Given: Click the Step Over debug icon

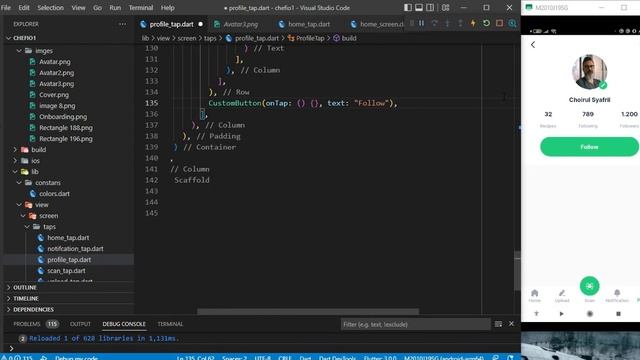Looking at the screenshot, I should coord(434,24).
